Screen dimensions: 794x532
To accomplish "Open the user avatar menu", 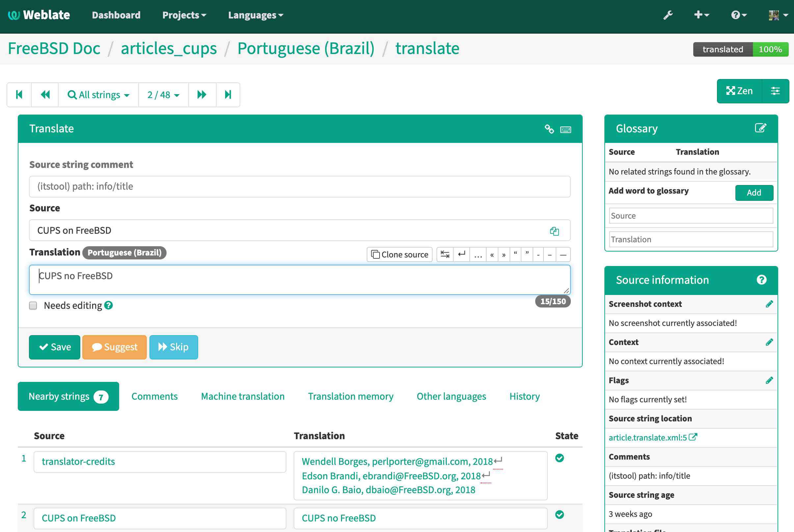I will point(778,15).
